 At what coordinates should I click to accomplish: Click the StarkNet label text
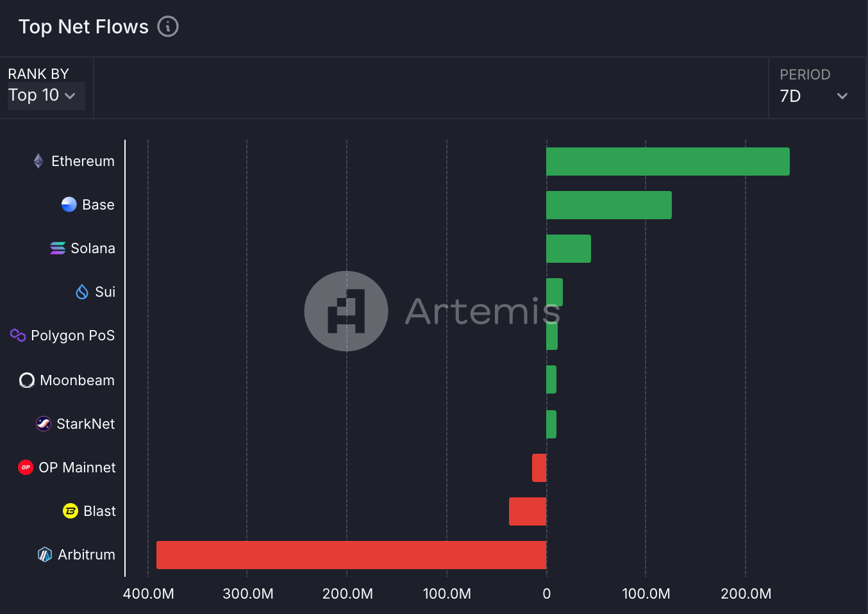point(86,424)
